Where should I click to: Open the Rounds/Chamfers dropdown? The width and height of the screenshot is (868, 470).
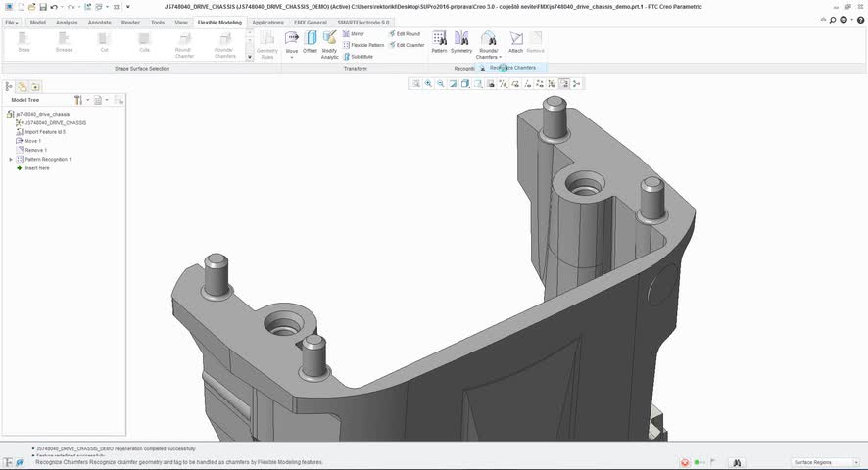coord(488,45)
